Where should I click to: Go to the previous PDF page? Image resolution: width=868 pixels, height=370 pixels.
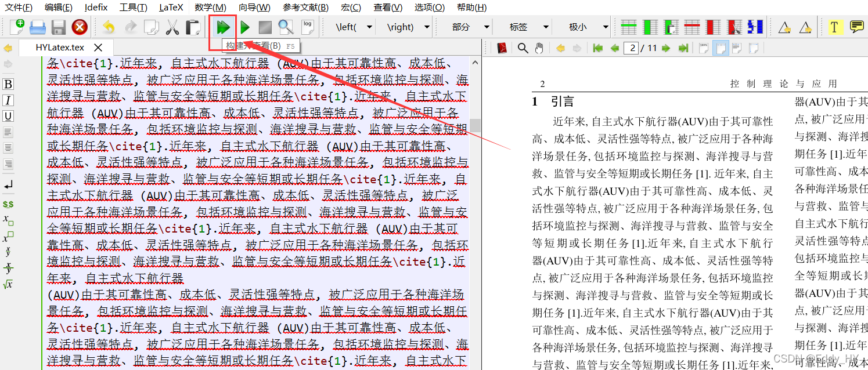(x=614, y=48)
